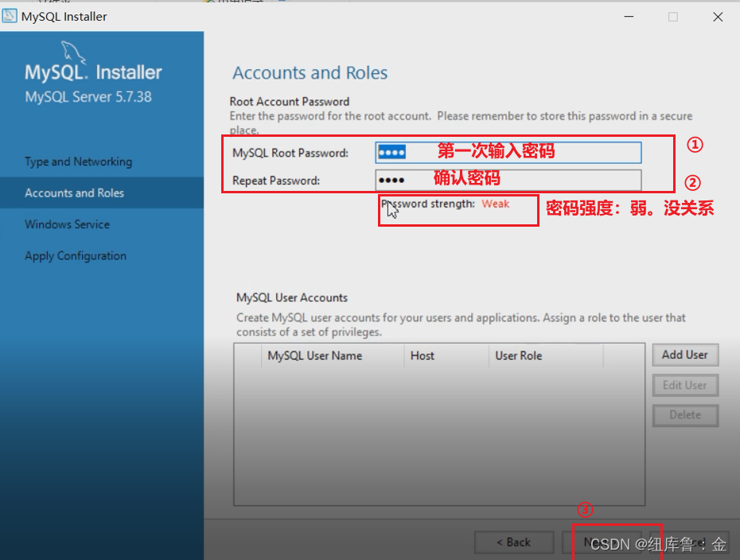Click the Host column header

coord(446,356)
